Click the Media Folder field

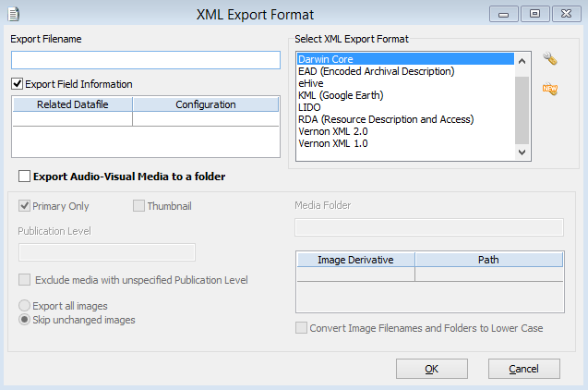tap(429, 227)
